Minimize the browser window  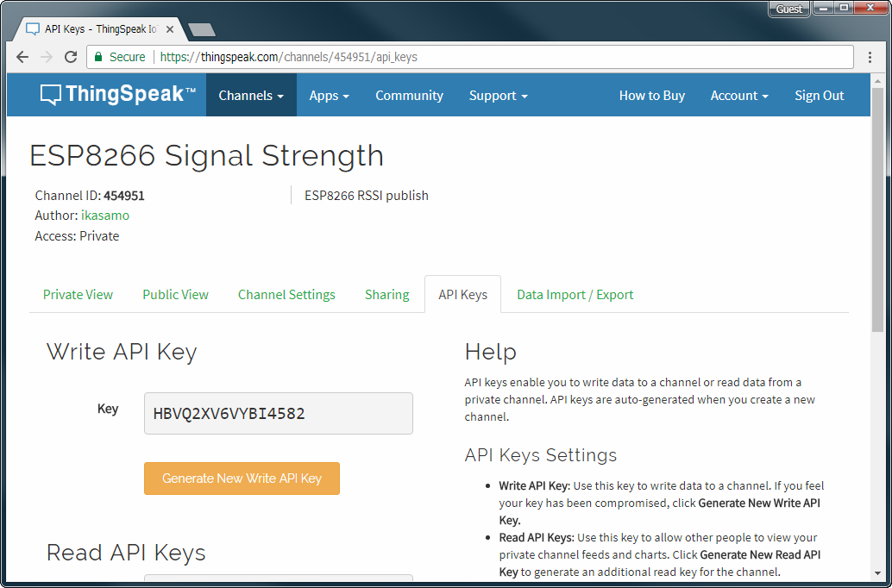(x=823, y=8)
